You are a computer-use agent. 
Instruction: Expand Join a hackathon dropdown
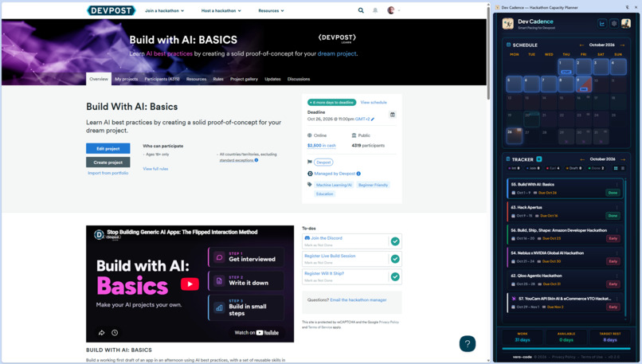point(164,10)
